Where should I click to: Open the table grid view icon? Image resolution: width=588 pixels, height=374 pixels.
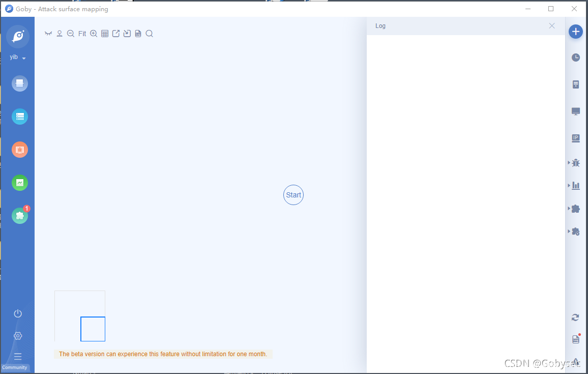tap(105, 34)
